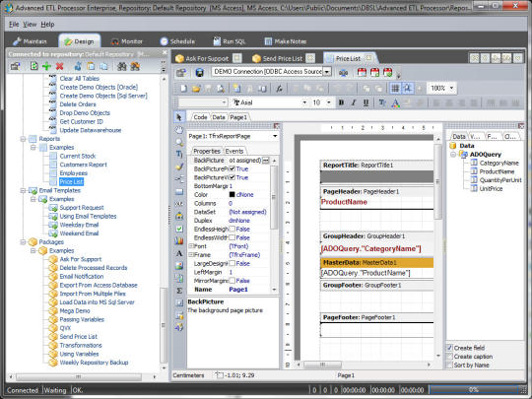Image resolution: width=532 pixels, height=399 pixels.
Task: Open font color picker
Action: (395, 102)
